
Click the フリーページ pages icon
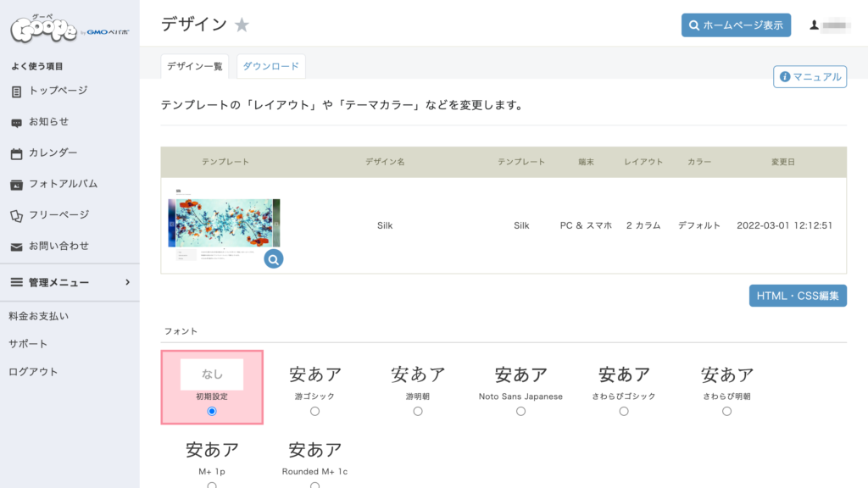point(17,215)
